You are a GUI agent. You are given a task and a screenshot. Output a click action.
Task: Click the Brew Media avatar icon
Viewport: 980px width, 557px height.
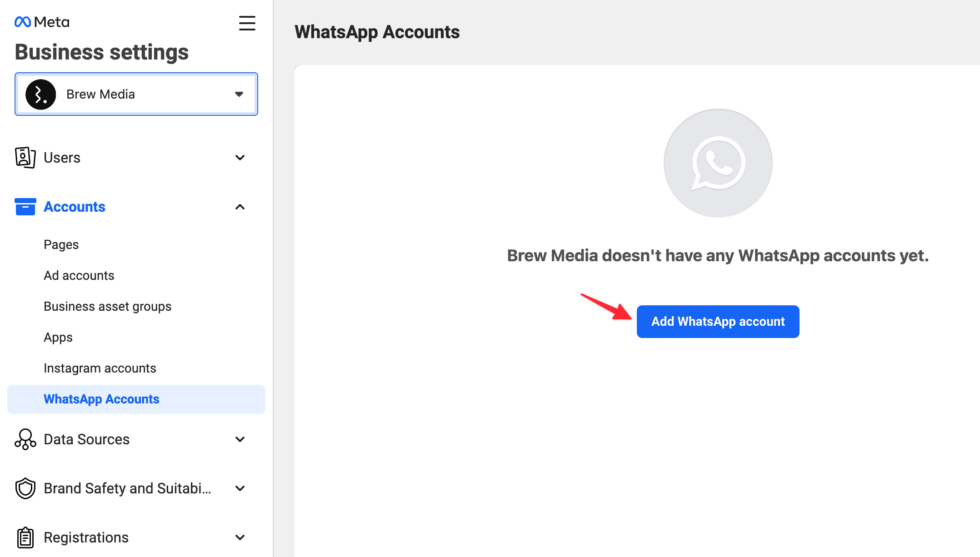pyautogui.click(x=40, y=94)
